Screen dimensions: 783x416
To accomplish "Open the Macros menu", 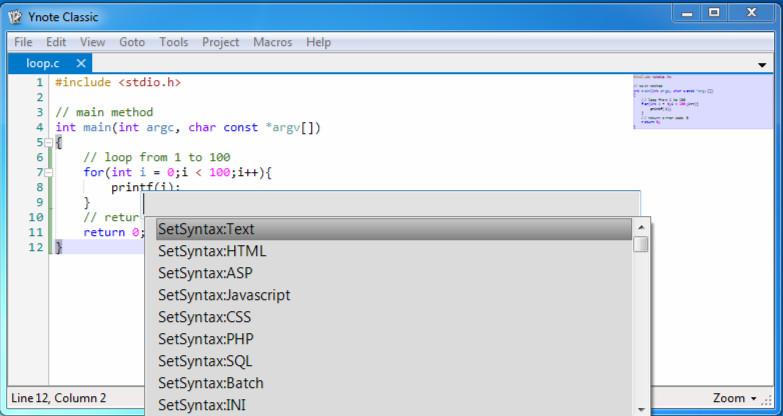I will click(273, 42).
